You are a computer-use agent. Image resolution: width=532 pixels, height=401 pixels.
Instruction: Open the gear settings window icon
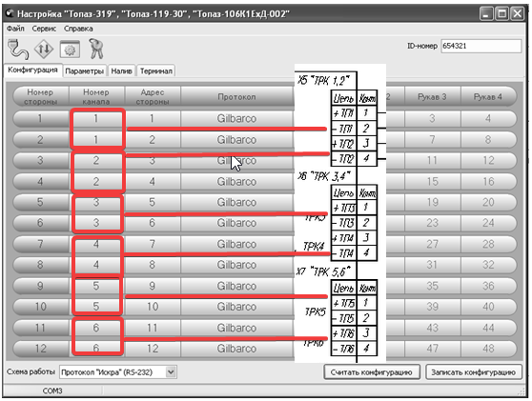70,50
